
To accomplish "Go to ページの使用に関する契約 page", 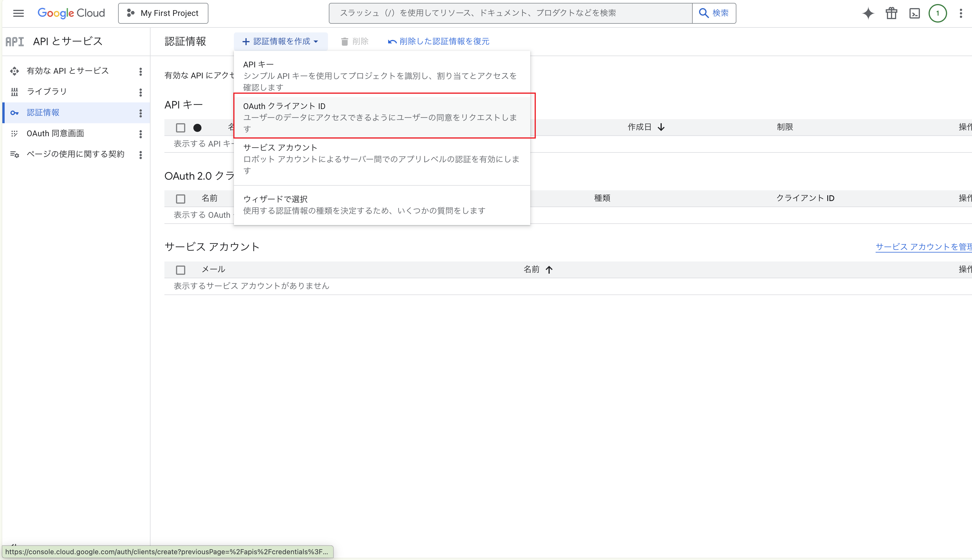I will tap(76, 154).
